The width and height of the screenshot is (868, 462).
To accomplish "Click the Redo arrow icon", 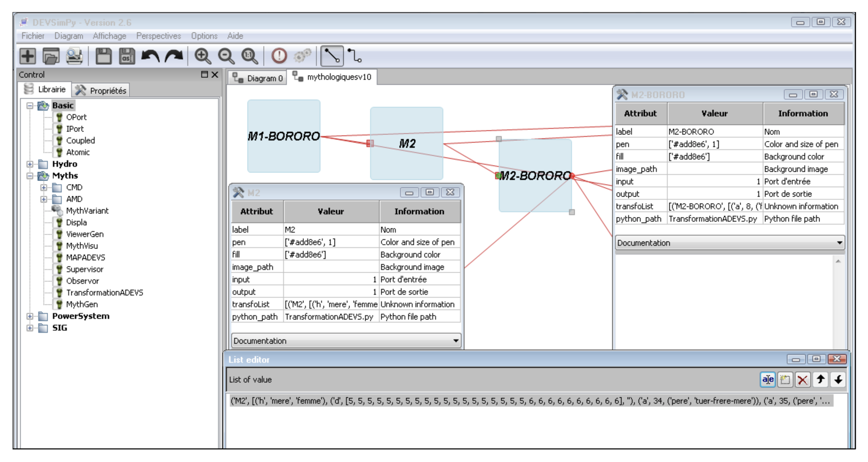I will 174,56.
